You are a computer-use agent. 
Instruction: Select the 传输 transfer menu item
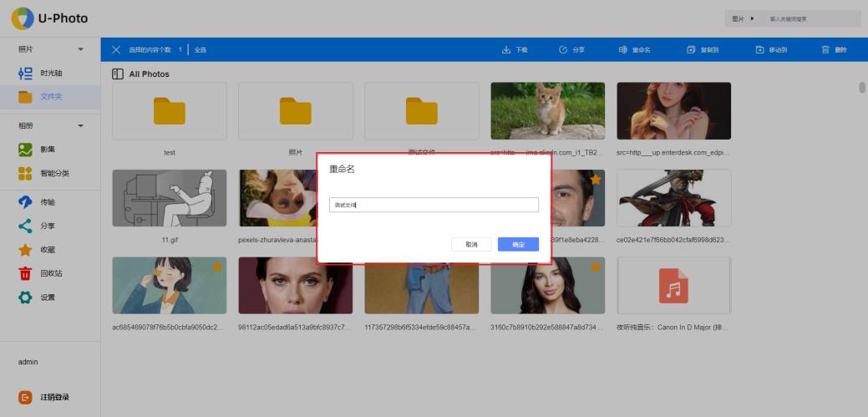47,202
